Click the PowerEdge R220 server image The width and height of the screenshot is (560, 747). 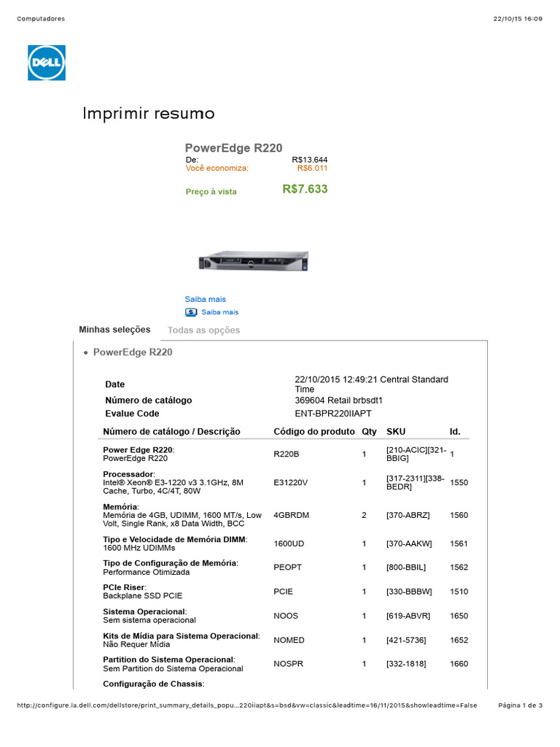[254, 261]
